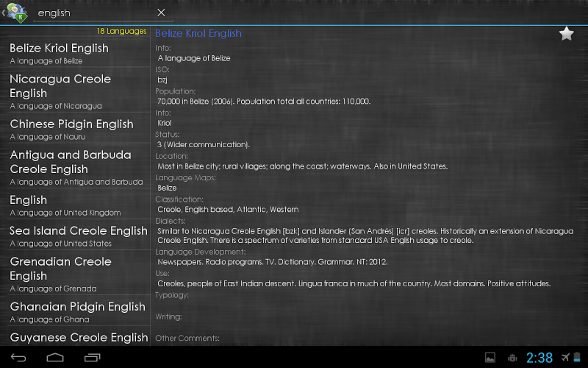Select Nicaragua Creole English entry
Screen dimensions: 588x368
pyautogui.click(x=78, y=91)
